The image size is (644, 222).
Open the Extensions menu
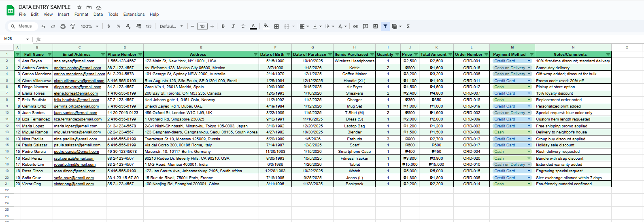pos(134,14)
